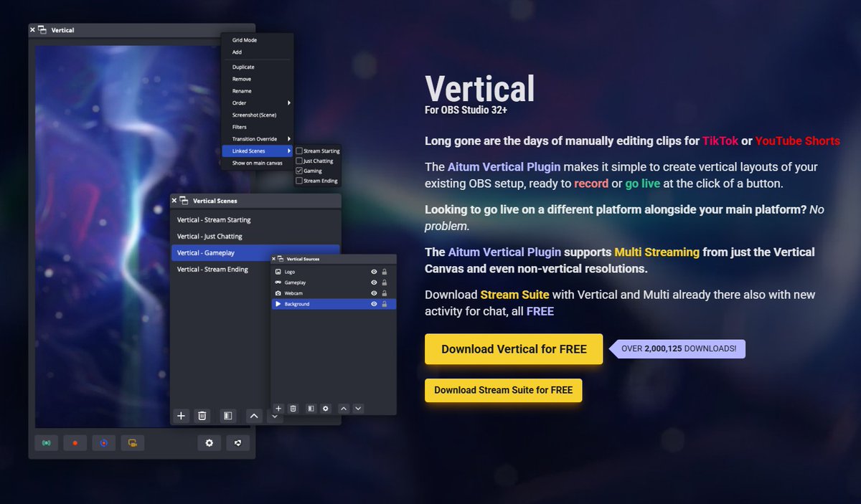The width and height of the screenshot is (861, 504).
Task: Open source properties gear in Vertical Sources
Action: point(326,408)
